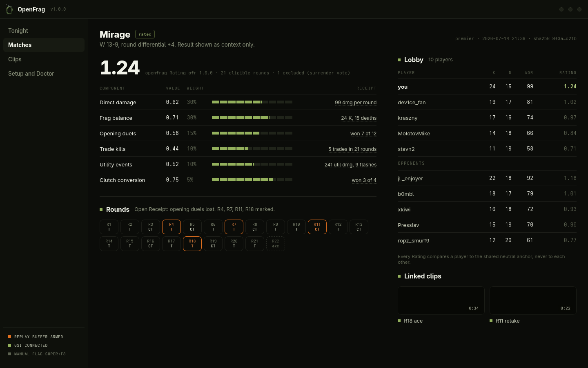Open '241 util dmg, 9 flashes' receipt
Viewport: 588px width, 368px height.
[350, 165]
